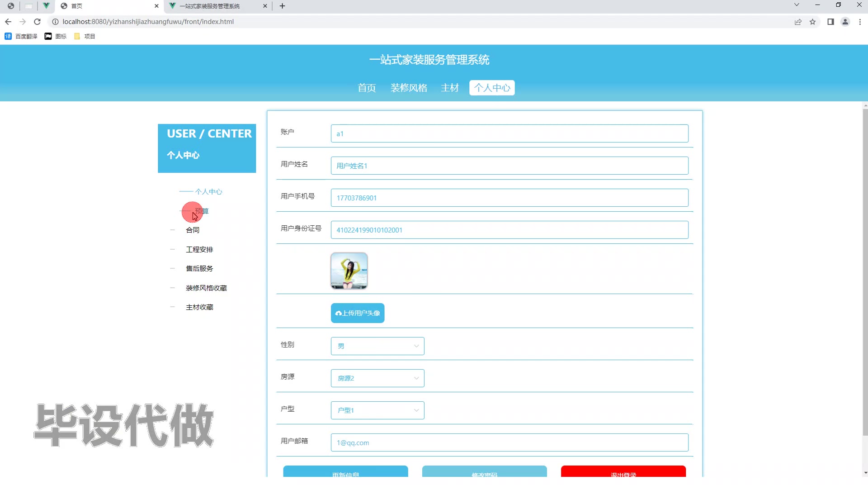Open new tab with plus icon

(x=283, y=6)
